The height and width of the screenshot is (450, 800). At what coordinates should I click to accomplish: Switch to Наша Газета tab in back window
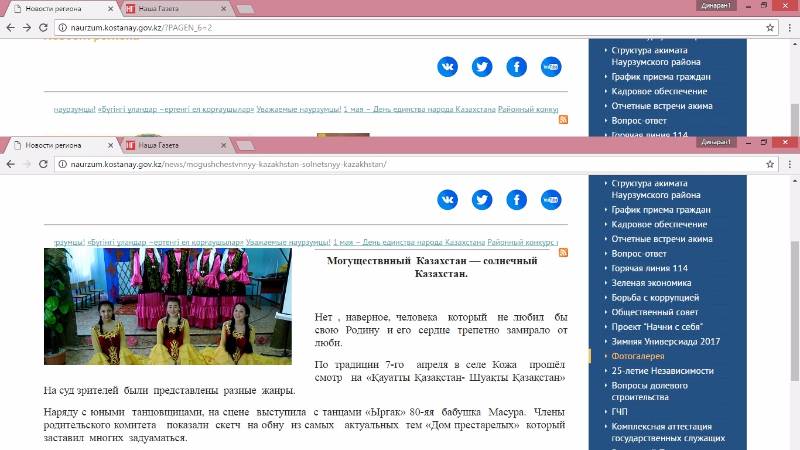174,9
